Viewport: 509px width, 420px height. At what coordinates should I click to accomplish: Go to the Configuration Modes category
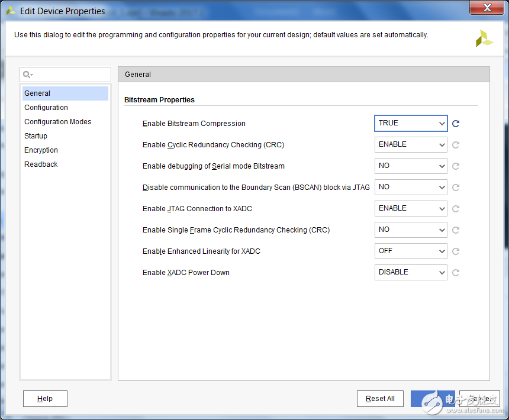[58, 122]
